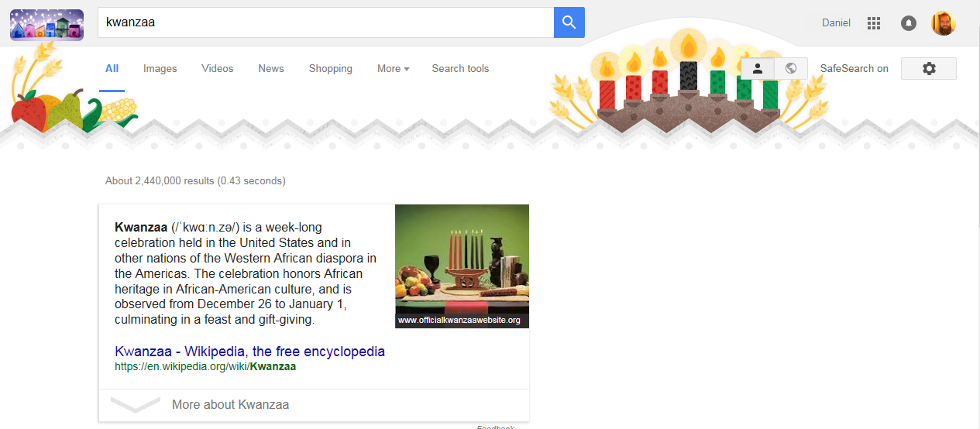The height and width of the screenshot is (429, 980).
Task: Open the user profile avatar
Action: coord(944,23)
